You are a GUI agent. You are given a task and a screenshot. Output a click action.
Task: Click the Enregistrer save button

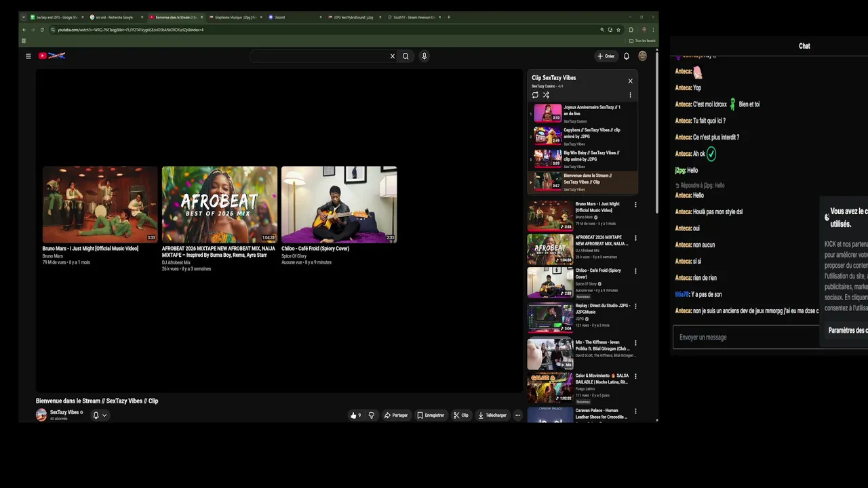tap(431, 415)
